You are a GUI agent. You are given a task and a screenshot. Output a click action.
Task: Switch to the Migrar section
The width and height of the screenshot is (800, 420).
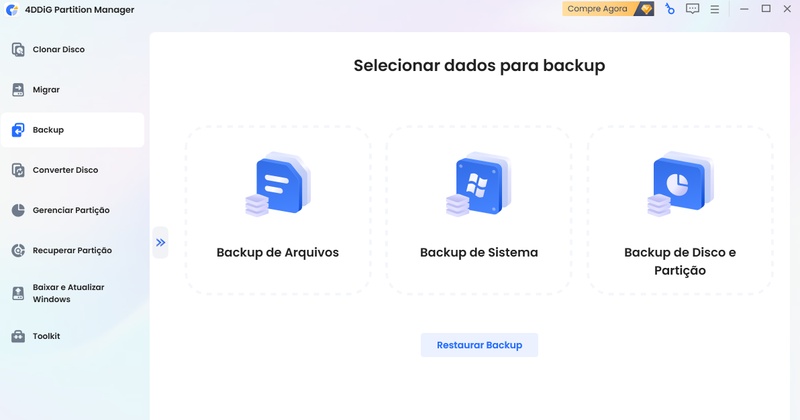(x=72, y=90)
